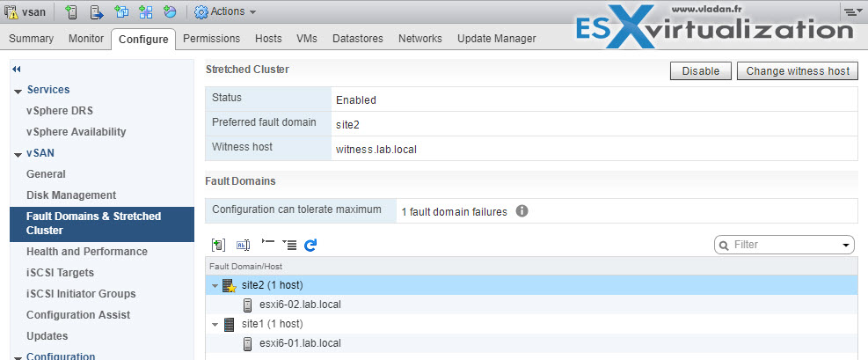Click the fault domain failures info icon
868x360 pixels.
522,211
